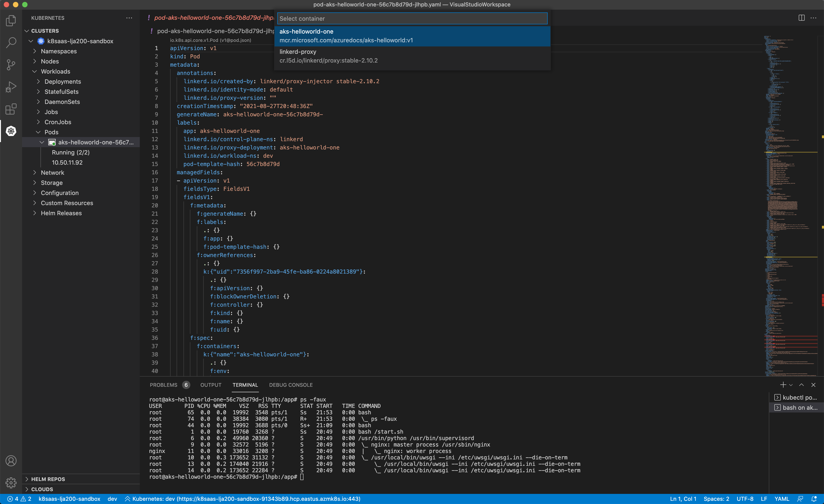Expand the CronJobs tree node

click(38, 122)
